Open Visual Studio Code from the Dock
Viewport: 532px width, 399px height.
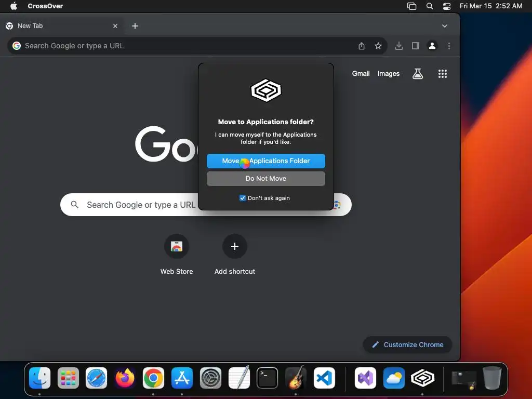[324, 378]
